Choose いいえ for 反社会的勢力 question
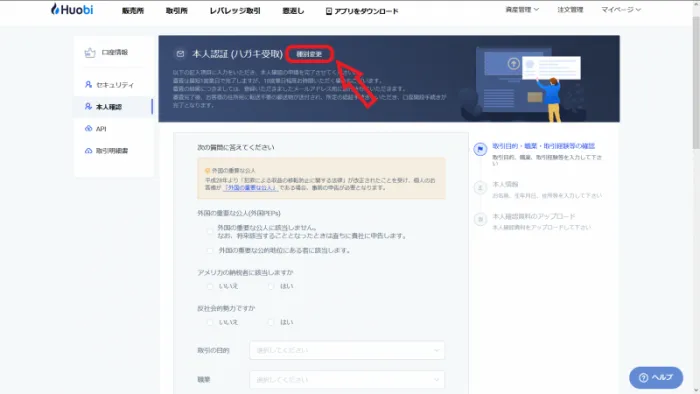700x394 pixels. click(x=210, y=322)
